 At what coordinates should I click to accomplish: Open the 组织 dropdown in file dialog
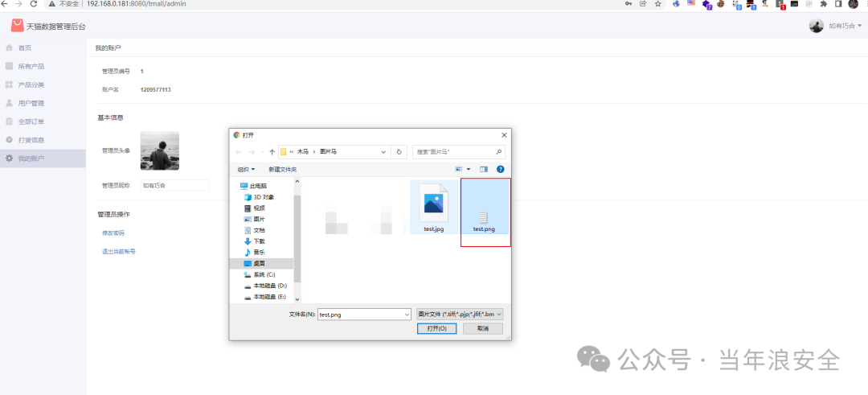pos(247,170)
